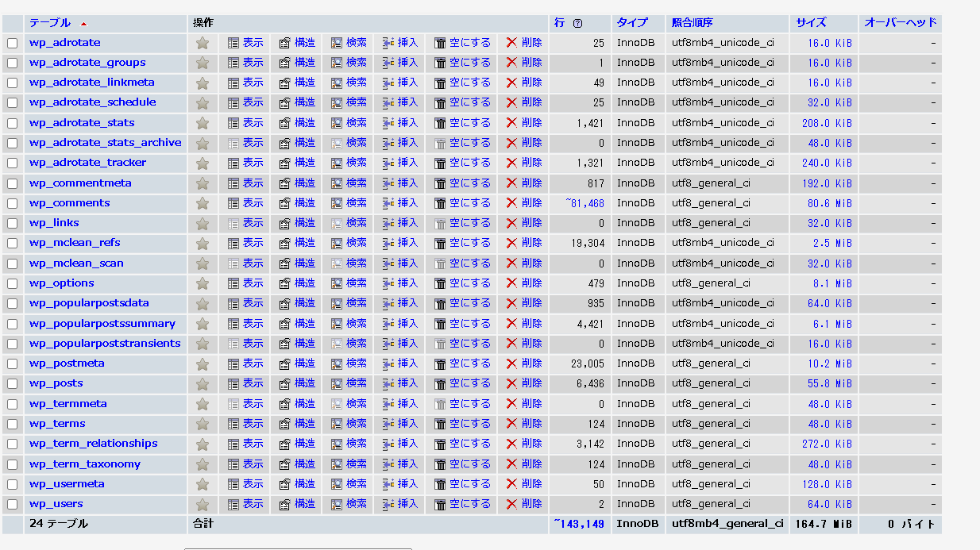980x550 pixels.
Task: Open the wp_commentmeta table link
Action: click(80, 183)
